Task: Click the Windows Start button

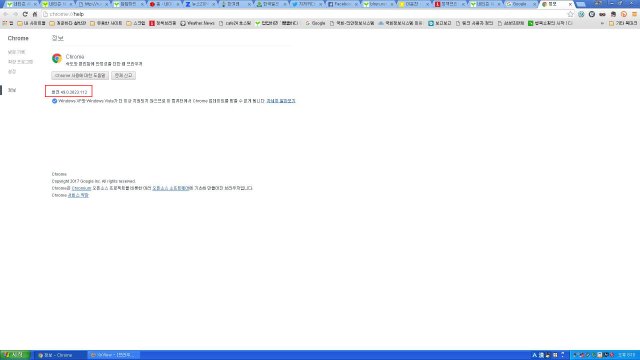Action: pos(15,355)
